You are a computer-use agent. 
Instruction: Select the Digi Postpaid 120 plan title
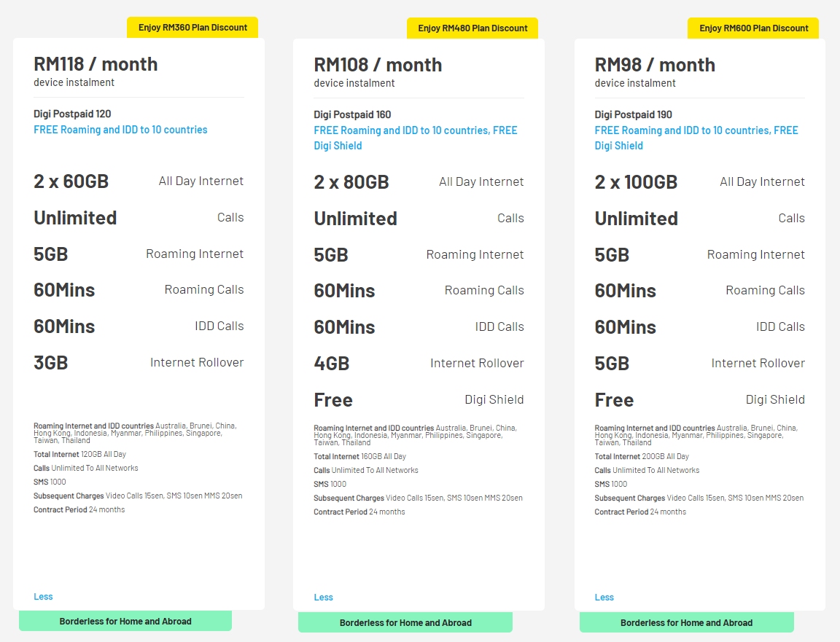[72, 114]
